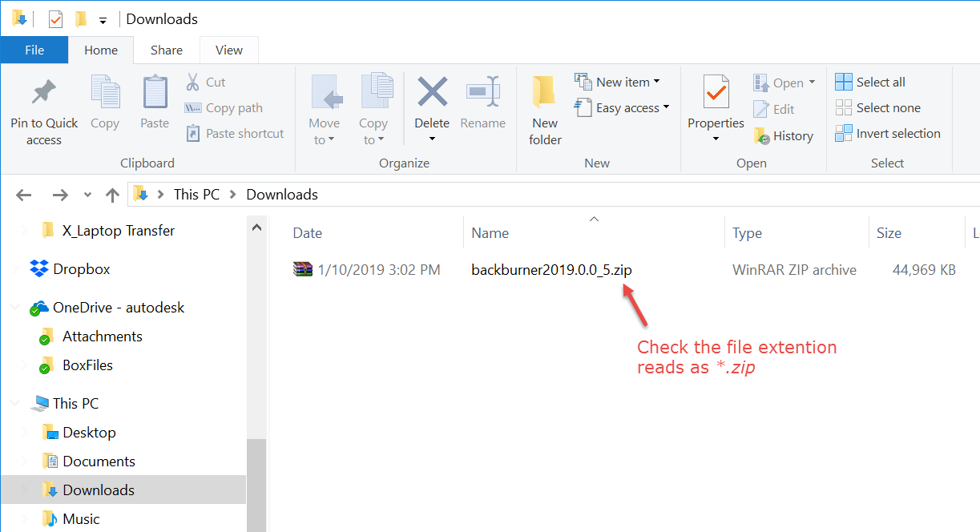980x532 pixels.
Task: Click the Copy icon in Clipboard group
Action: [105, 93]
